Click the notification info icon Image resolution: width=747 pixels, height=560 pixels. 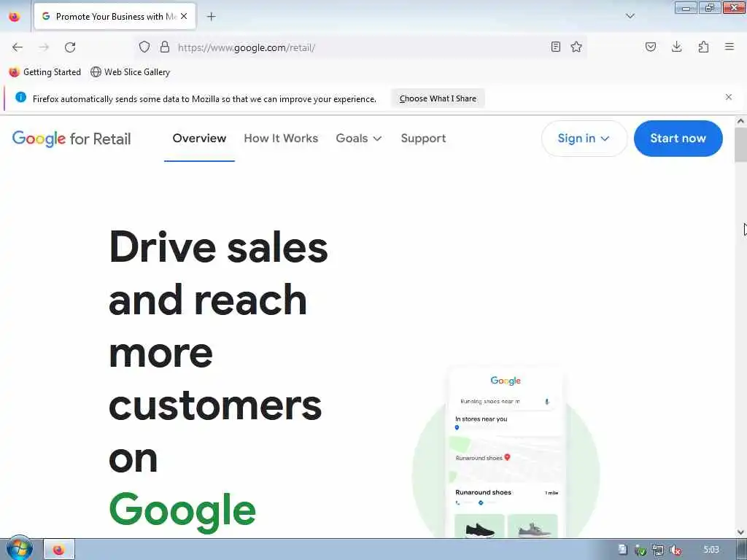tap(20, 97)
